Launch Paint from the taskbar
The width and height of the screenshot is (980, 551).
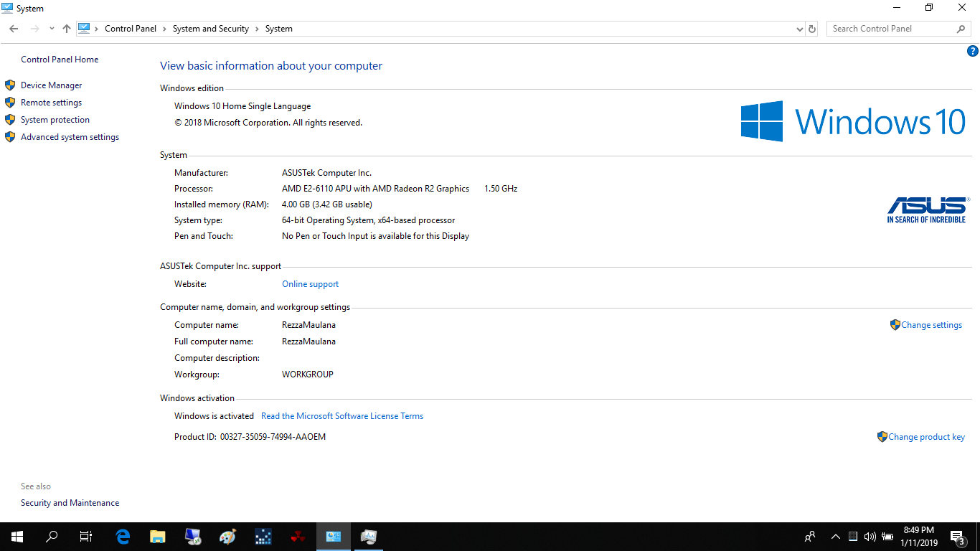click(228, 537)
